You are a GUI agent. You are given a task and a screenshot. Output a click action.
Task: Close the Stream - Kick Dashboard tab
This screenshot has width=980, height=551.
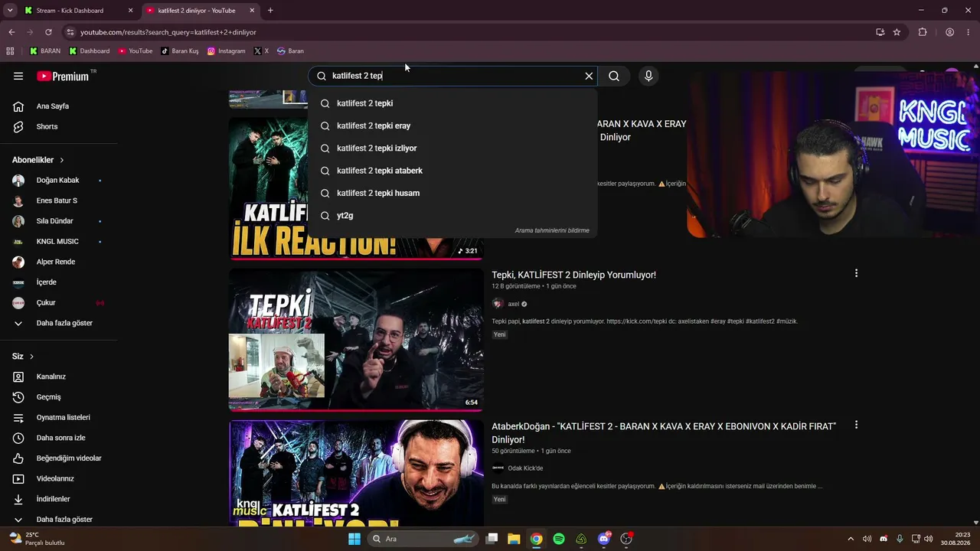point(130,11)
